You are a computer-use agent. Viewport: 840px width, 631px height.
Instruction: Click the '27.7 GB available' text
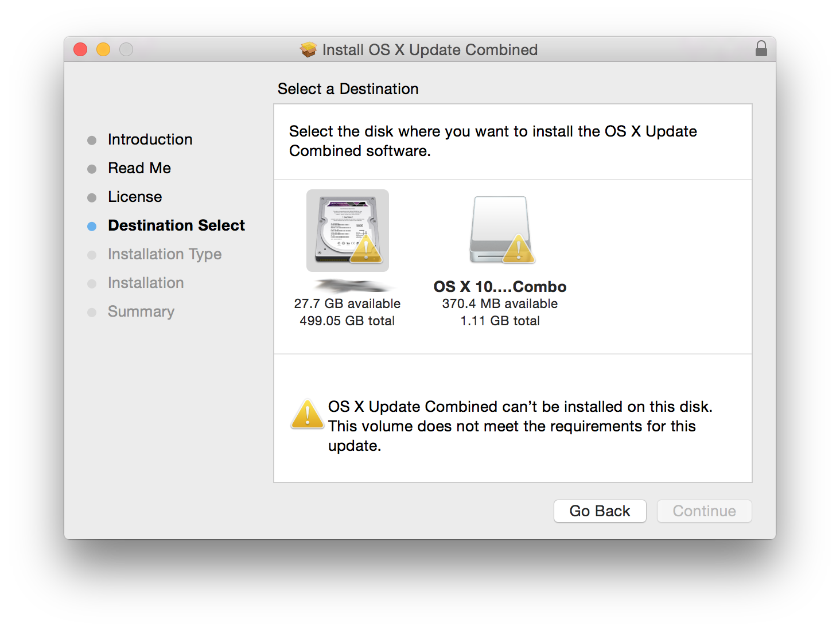pos(347,303)
